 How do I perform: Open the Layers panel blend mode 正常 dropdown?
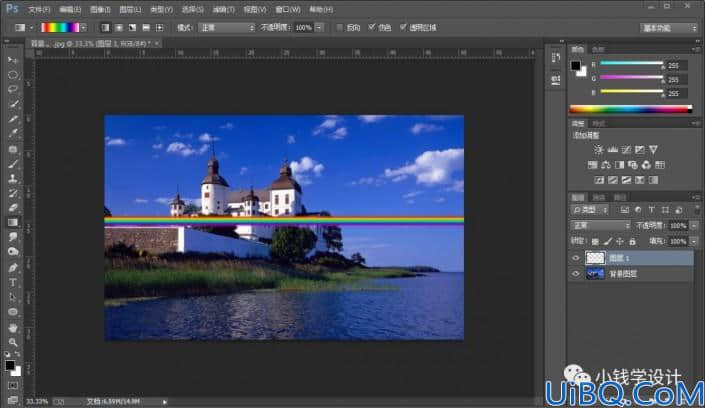point(600,225)
